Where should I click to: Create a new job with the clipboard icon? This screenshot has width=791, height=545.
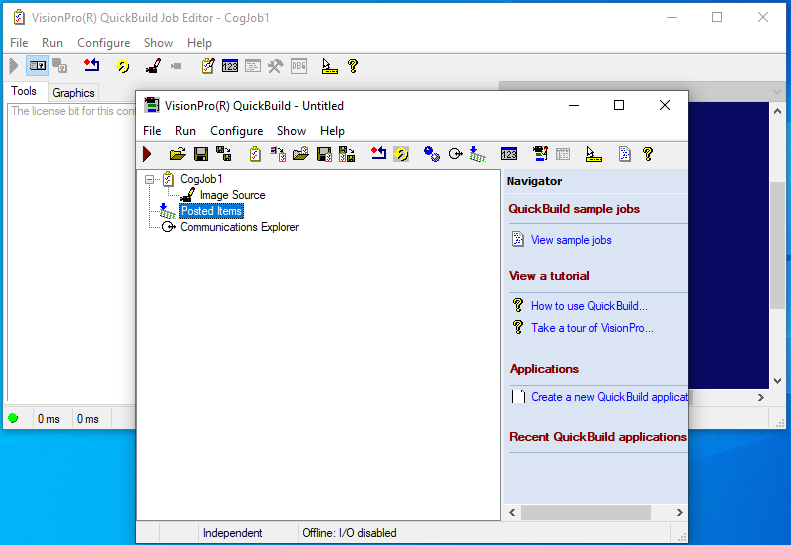click(x=255, y=154)
